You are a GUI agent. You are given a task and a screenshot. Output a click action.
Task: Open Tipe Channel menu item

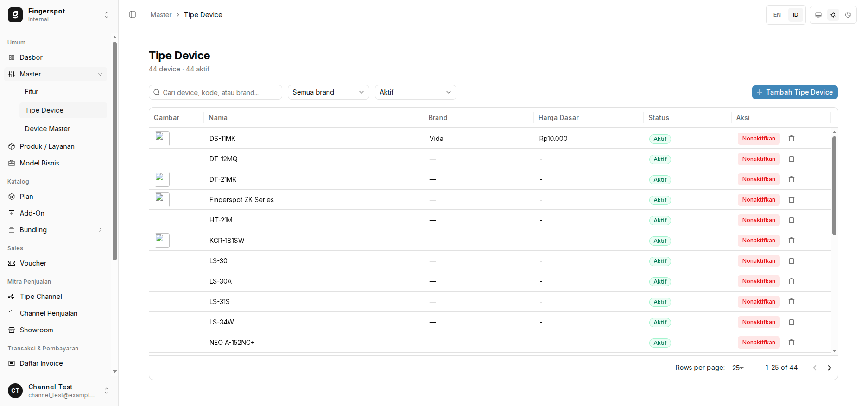click(x=56, y=297)
